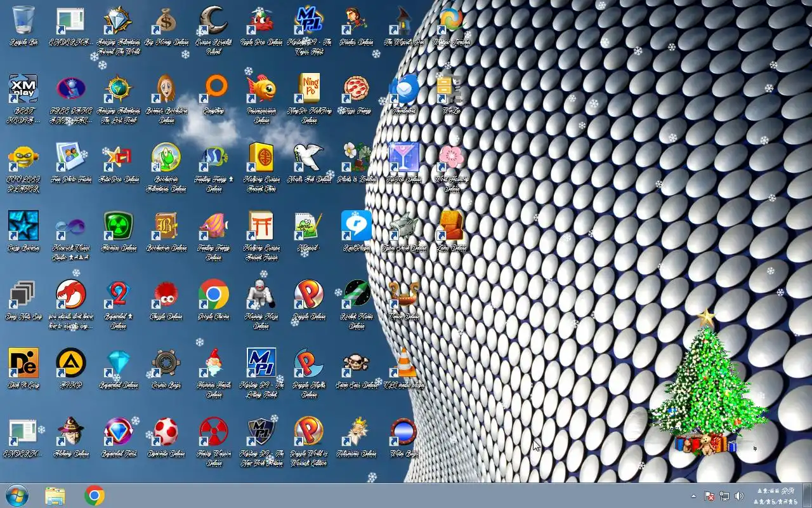Launch RealPlayer blue icon
Image resolution: width=812 pixels, height=508 pixels.
[x=357, y=226]
